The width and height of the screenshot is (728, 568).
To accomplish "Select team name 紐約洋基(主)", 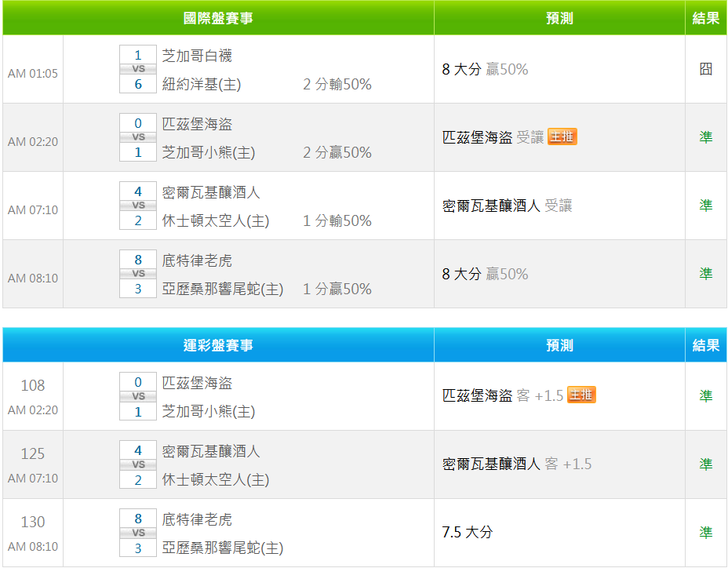I will (202, 85).
